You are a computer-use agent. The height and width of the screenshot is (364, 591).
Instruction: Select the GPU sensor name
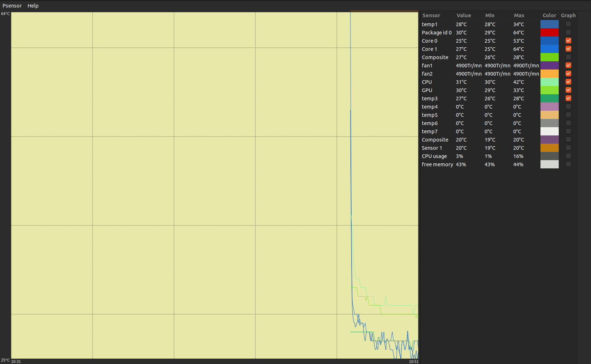427,90
